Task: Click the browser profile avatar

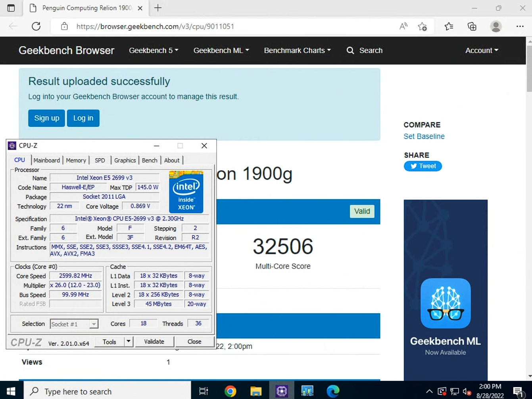Action: pos(496,27)
